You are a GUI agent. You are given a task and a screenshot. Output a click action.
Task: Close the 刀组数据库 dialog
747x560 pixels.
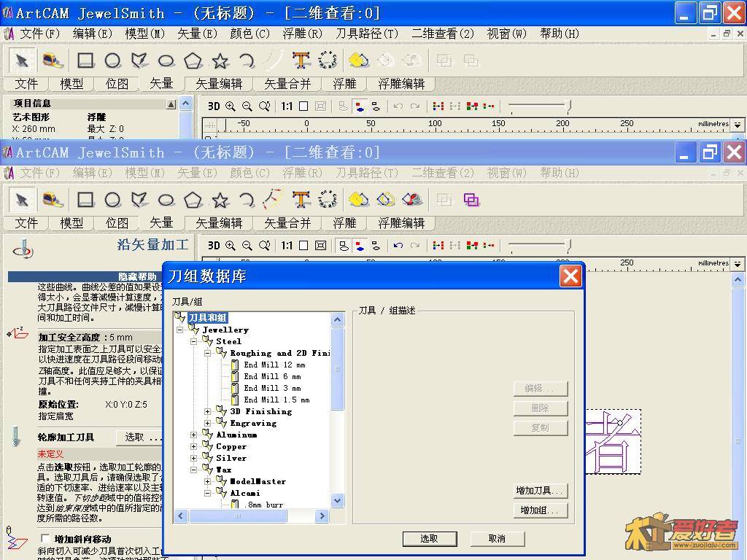pyautogui.click(x=570, y=276)
